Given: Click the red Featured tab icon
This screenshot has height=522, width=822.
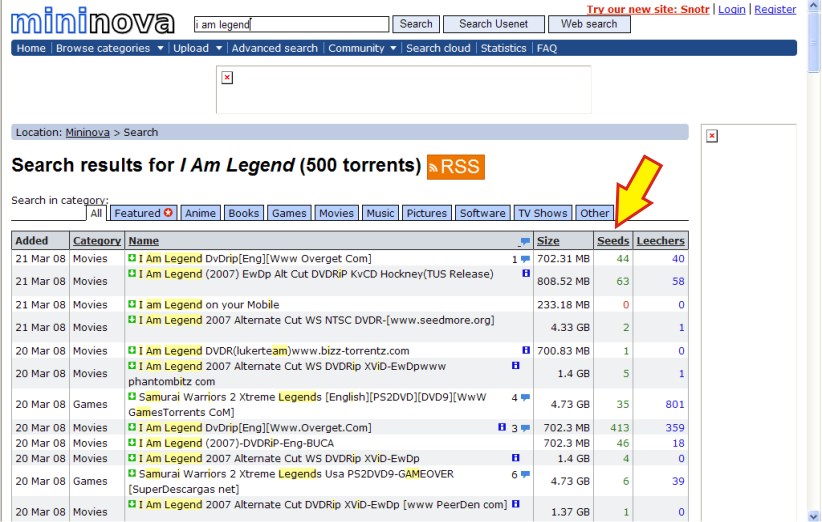Looking at the screenshot, I should [x=168, y=213].
